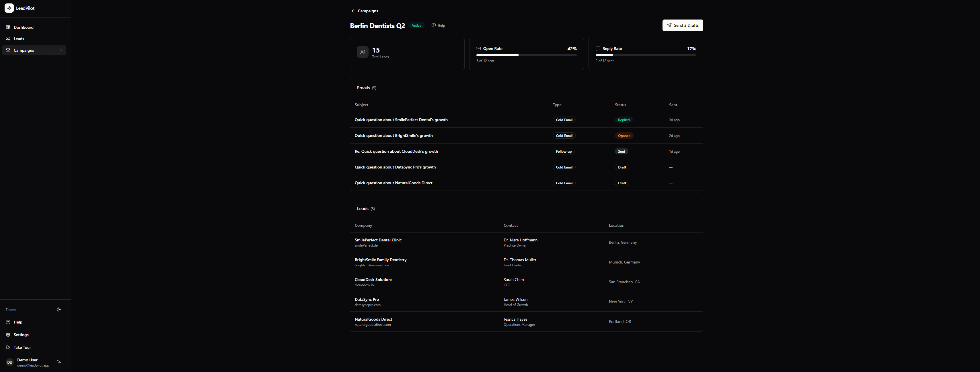Viewport: 980px width, 372px height.
Task: Click the Opened status badge
Action: [x=624, y=135]
